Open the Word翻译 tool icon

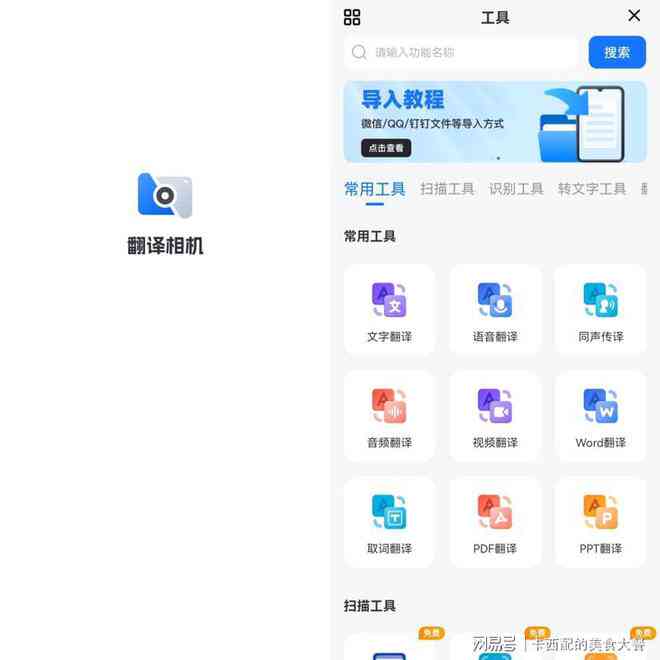point(601,406)
